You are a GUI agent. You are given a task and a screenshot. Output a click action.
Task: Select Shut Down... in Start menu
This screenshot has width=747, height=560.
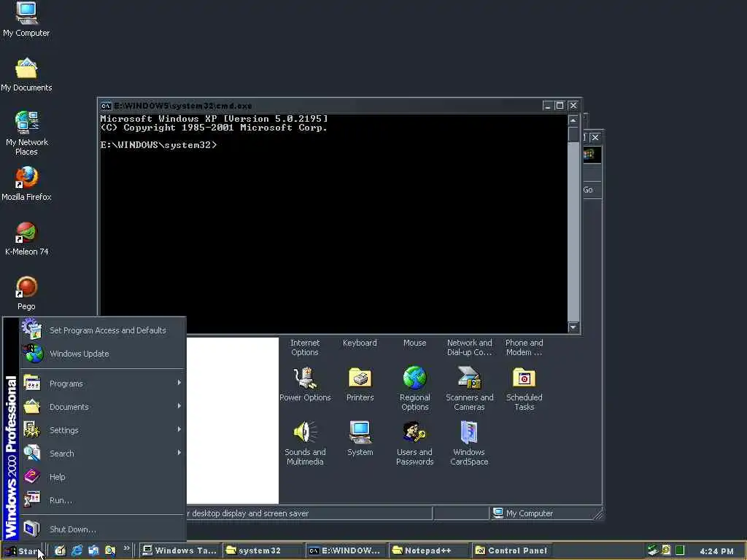pos(102,529)
